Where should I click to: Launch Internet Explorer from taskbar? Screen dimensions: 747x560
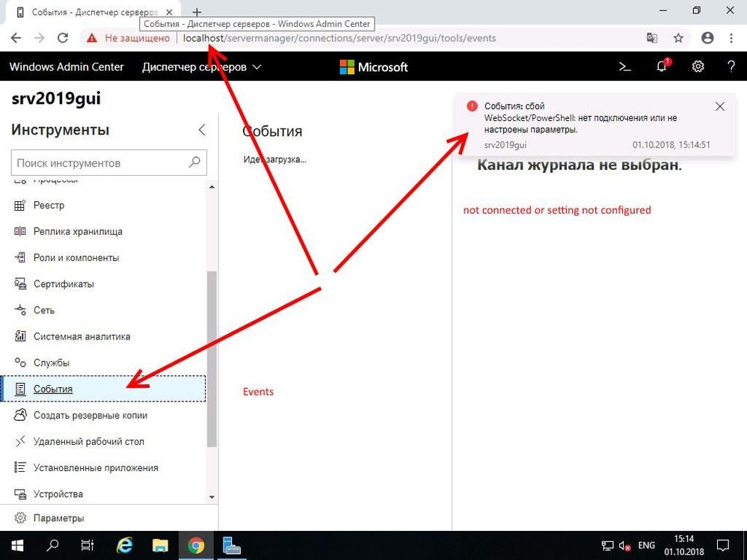[124, 546]
